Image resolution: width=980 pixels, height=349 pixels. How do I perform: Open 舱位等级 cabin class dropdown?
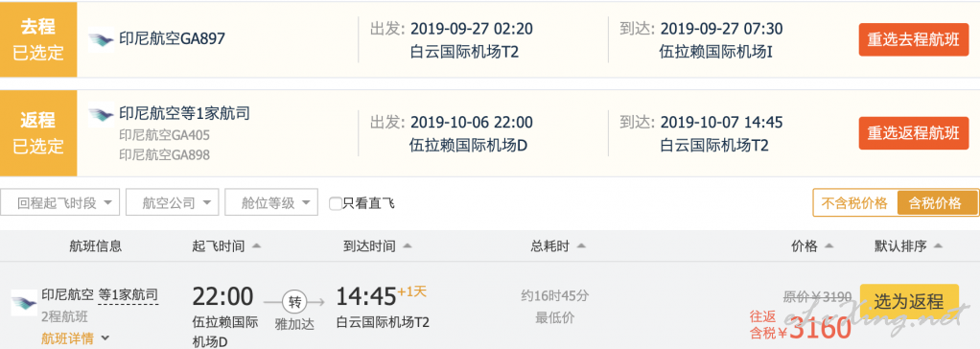(x=271, y=202)
